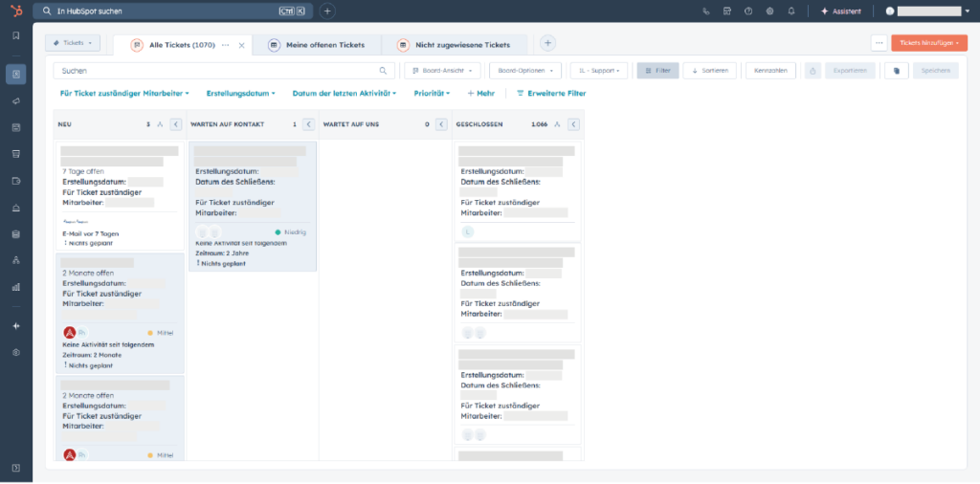The height and width of the screenshot is (484, 980).
Task: Click the HubSpot logo in the top-left corner
Action: (15, 11)
